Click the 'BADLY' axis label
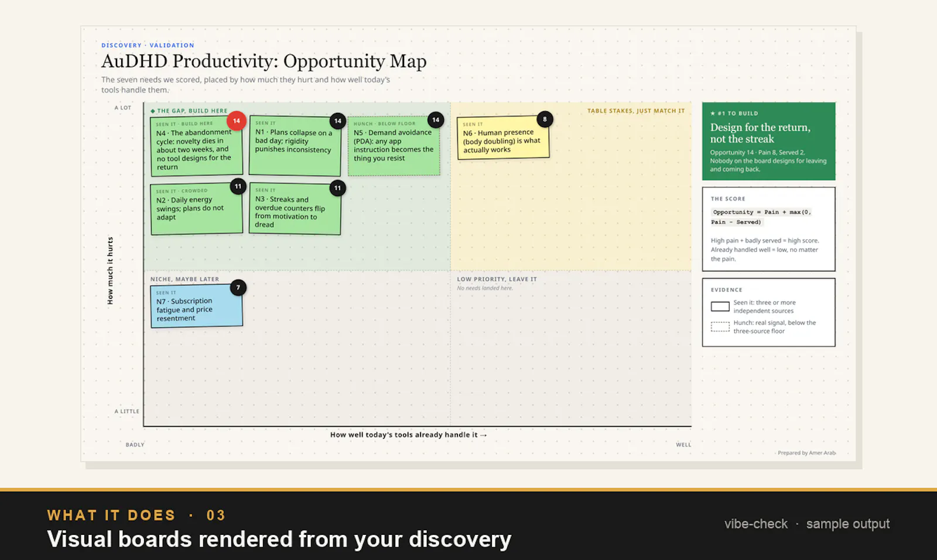Image resolution: width=937 pixels, height=560 pixels. tap(135, 445)
